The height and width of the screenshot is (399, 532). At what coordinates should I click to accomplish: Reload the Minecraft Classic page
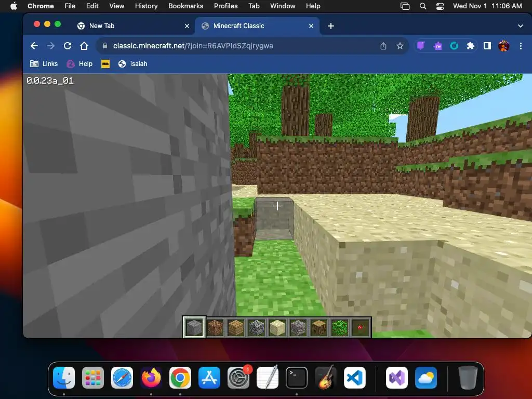[x=68, y=46]
